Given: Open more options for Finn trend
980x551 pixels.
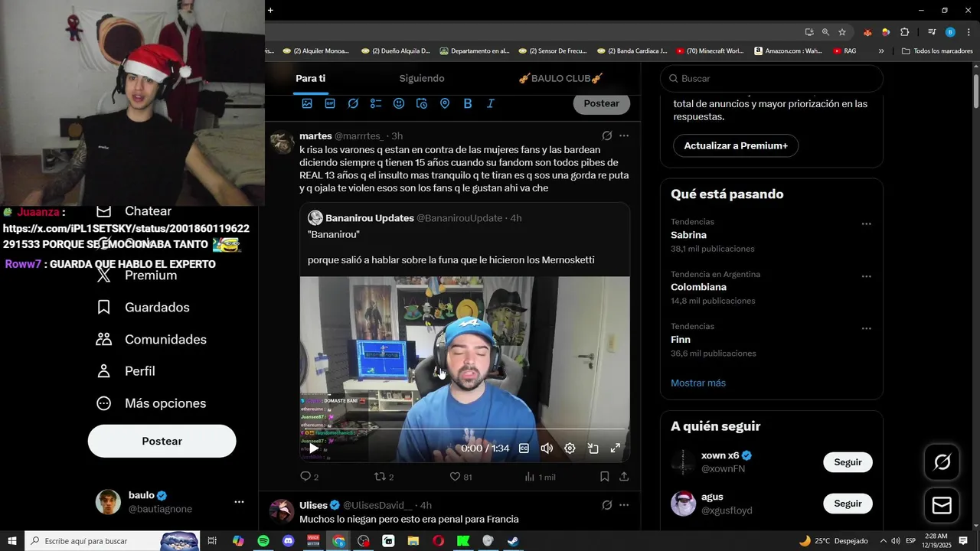Looking at the screenshot, I should click(867, 328).
